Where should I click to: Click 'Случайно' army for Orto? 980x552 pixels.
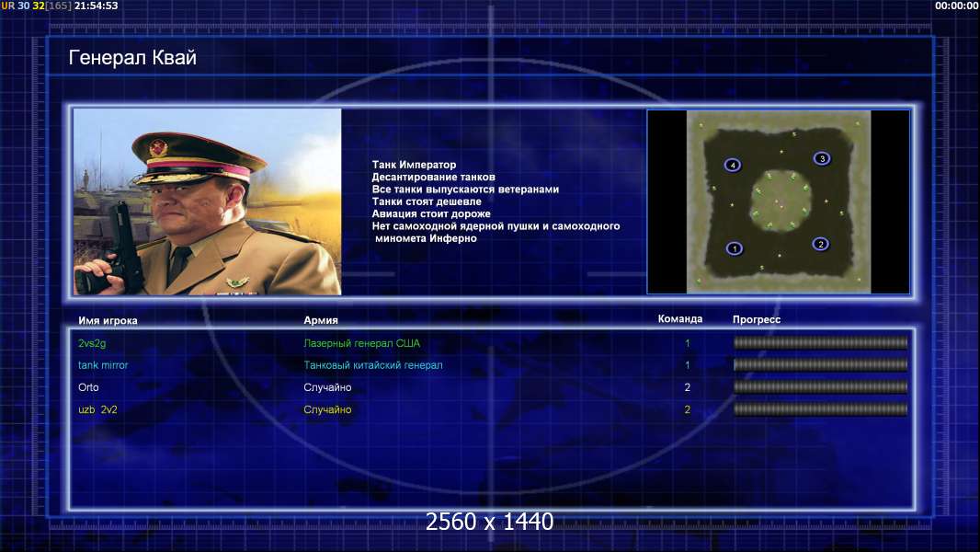click(327, 387)
